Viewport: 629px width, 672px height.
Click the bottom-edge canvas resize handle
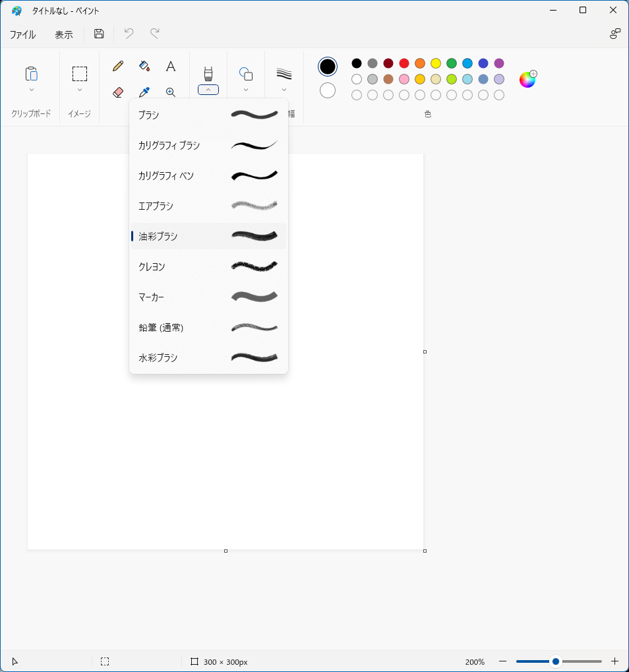click(x=225, y=551)
